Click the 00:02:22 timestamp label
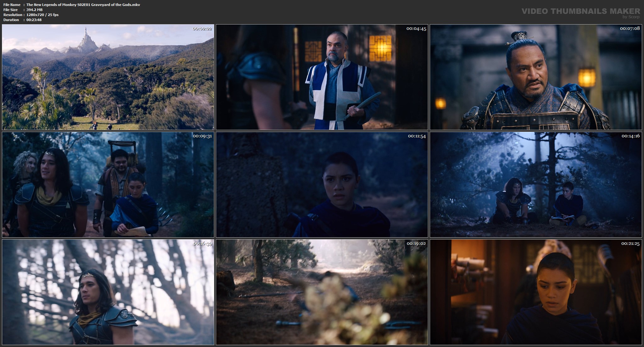Image resolution: width=644 pixels, height=347 pixels. click(x=202, y=29)
